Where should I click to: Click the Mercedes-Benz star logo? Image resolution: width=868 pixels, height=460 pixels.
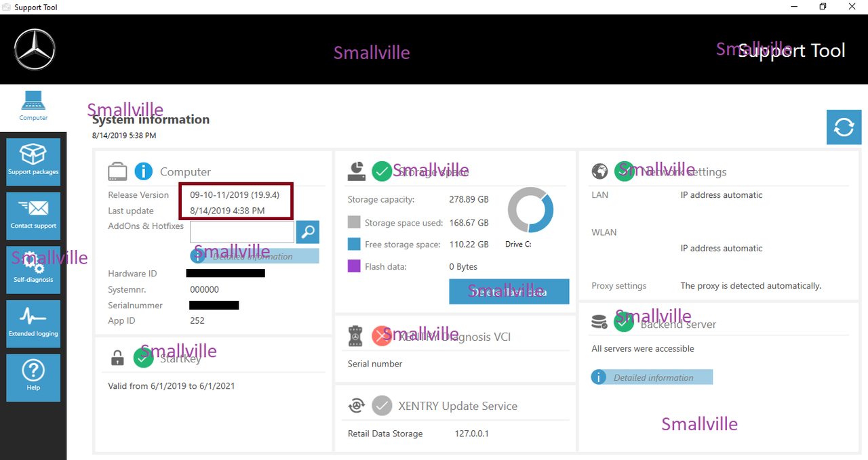tap(34, 49)
